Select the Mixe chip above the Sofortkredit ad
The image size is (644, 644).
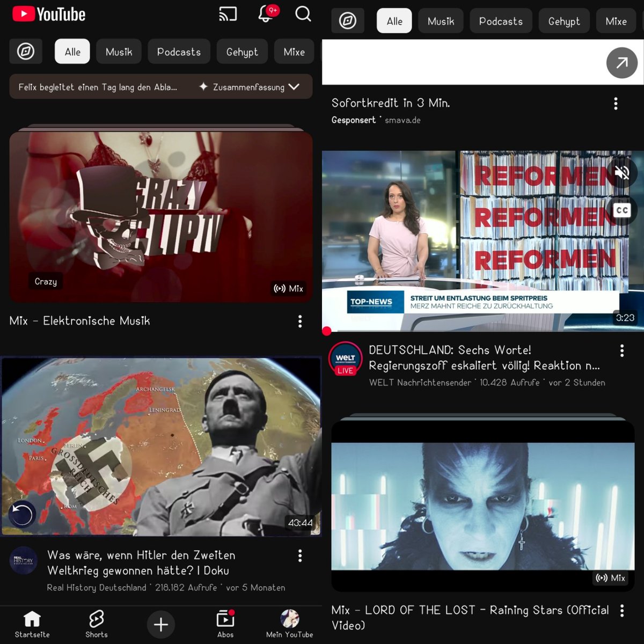(x=616, y=21)
